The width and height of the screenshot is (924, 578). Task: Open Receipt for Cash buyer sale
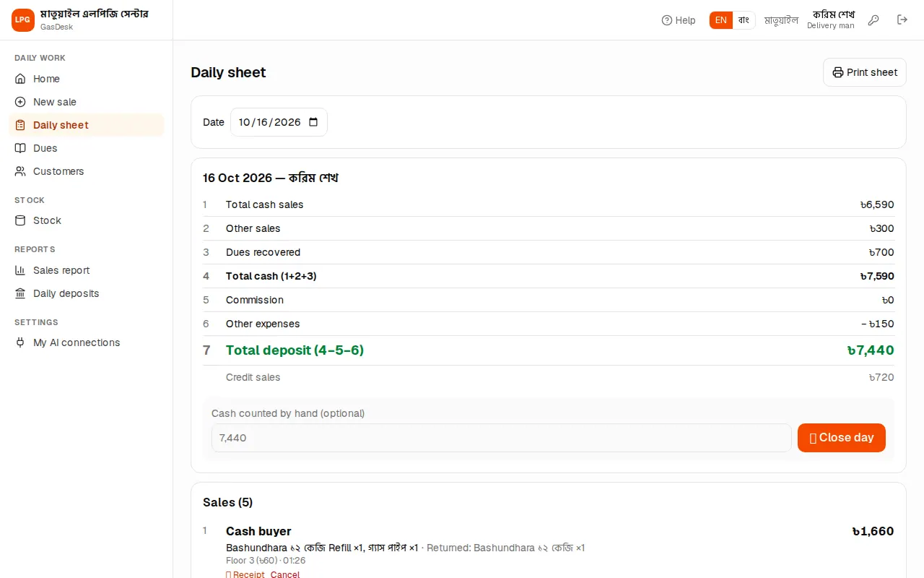pyautogui.click(x=245, y=574)
